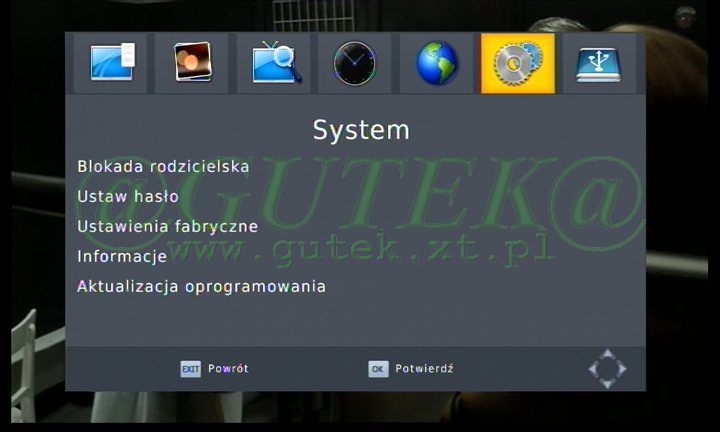Click the left arrow of navigation pad
The height and width of the screenshot is (432, 720).
pos(593,369)
